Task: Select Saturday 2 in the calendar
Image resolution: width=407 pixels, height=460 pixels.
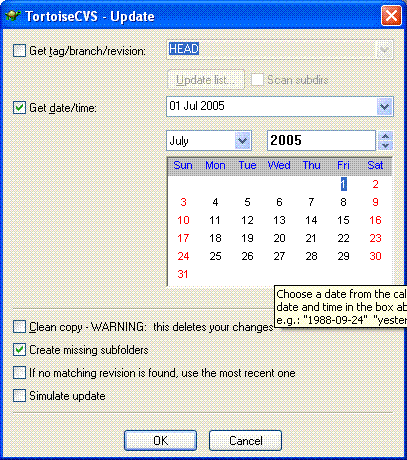Action: [375, 184]
